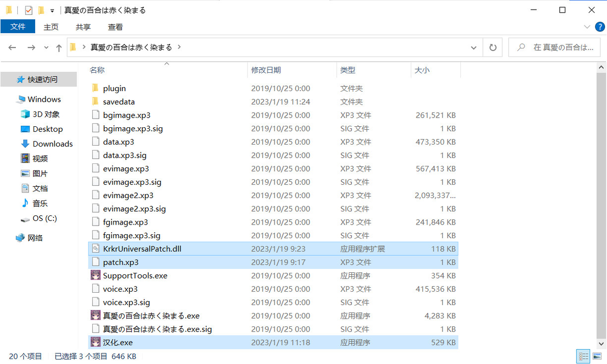
Task: Click the properties checkmark in quick access toolbar
Action: point(29,10)
